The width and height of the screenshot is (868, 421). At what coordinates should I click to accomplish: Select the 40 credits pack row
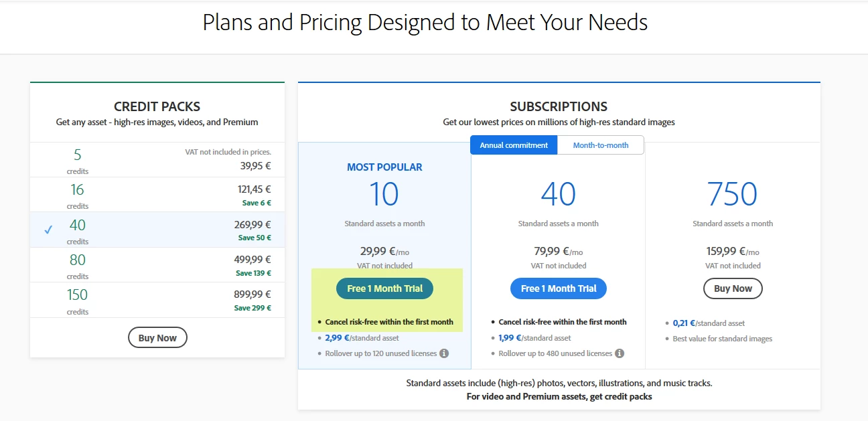click(x=157, y=230)
